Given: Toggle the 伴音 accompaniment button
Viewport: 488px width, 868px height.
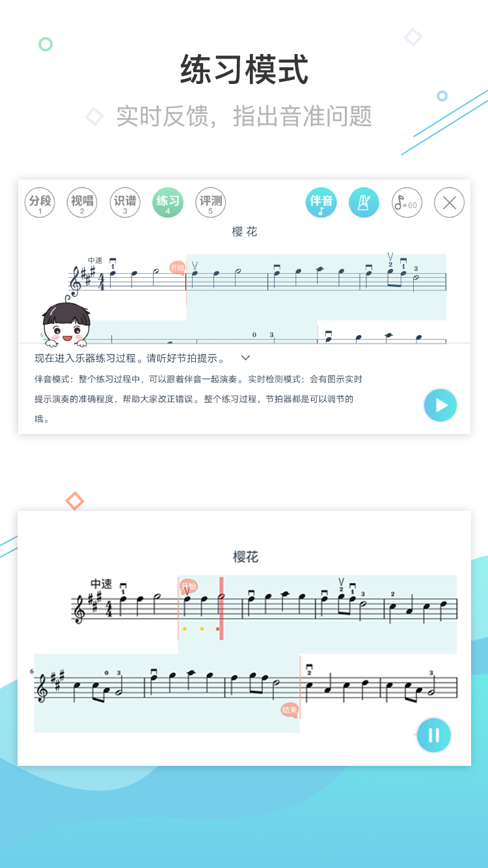Looking at the screenshot, I should coord(321,202).
